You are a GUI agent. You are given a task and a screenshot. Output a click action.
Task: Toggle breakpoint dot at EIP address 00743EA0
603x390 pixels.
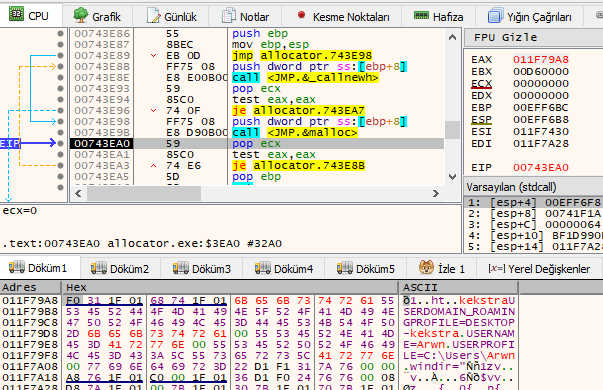point(60,143)
